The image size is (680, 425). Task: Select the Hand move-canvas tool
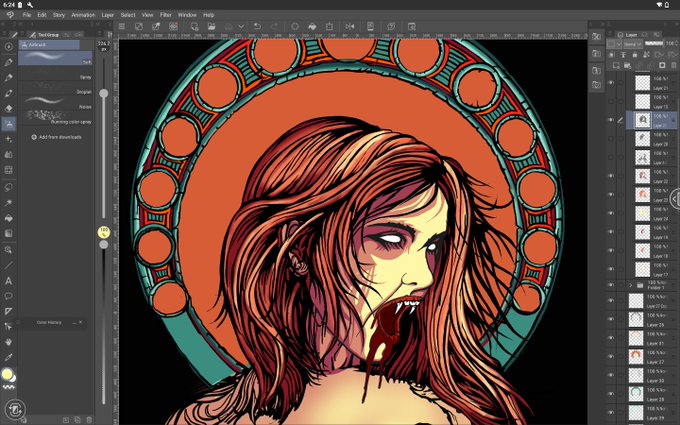click(x=8, y=342)
